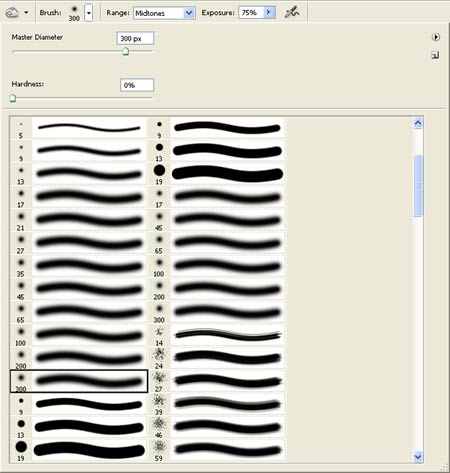Select soft 65 brush in left column
Image resolution: width=450 pixels, height=473 pixels.
click(x=79, y=312)
